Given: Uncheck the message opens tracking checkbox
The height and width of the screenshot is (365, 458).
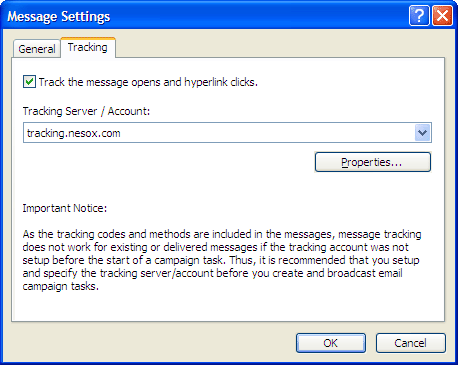Looking at the screenshot, I should click(x=29, y=82).
